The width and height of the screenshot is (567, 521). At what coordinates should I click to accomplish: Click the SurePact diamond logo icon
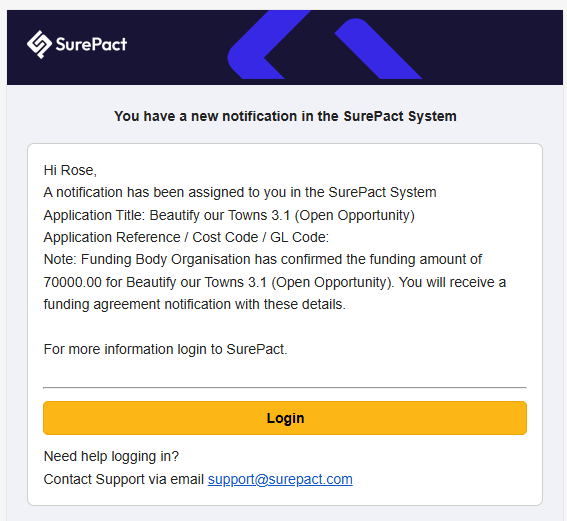pos(39,44)
